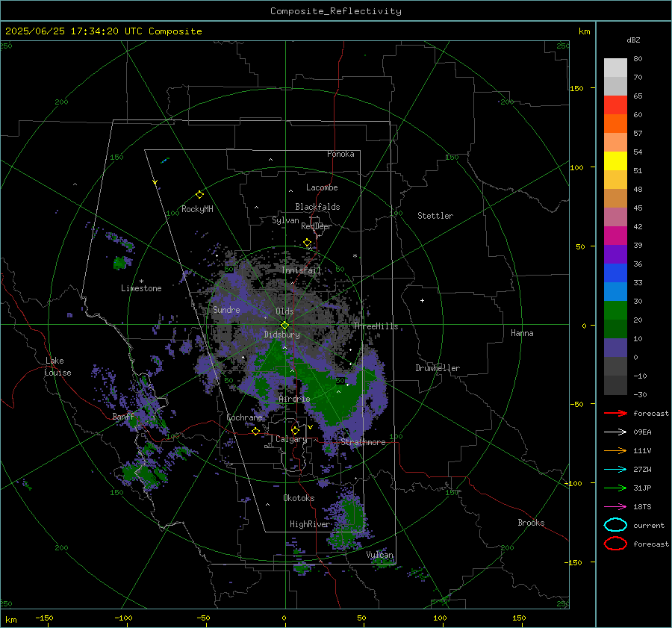Click the light gray swatch below 80 dBZ

click(x=615, y=68)
